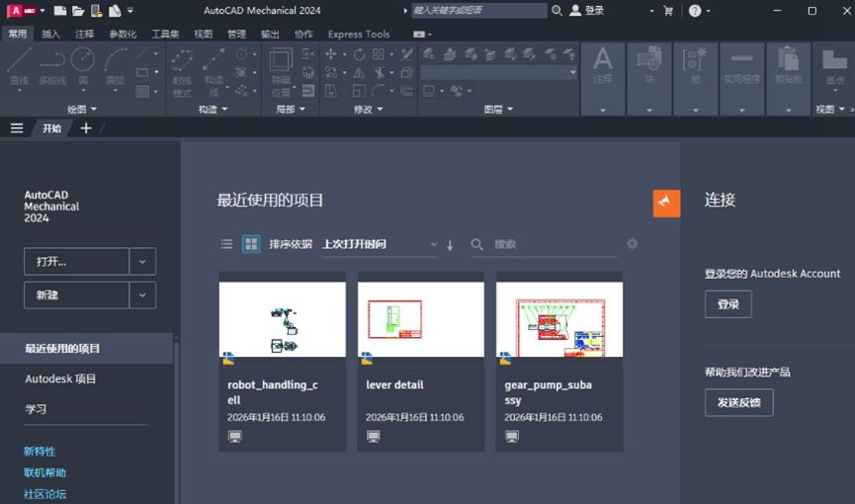Expand the 新建 template dropdown arrow
Image resolution: width=855 pixels, height=504 pixels.
(142, 295)
